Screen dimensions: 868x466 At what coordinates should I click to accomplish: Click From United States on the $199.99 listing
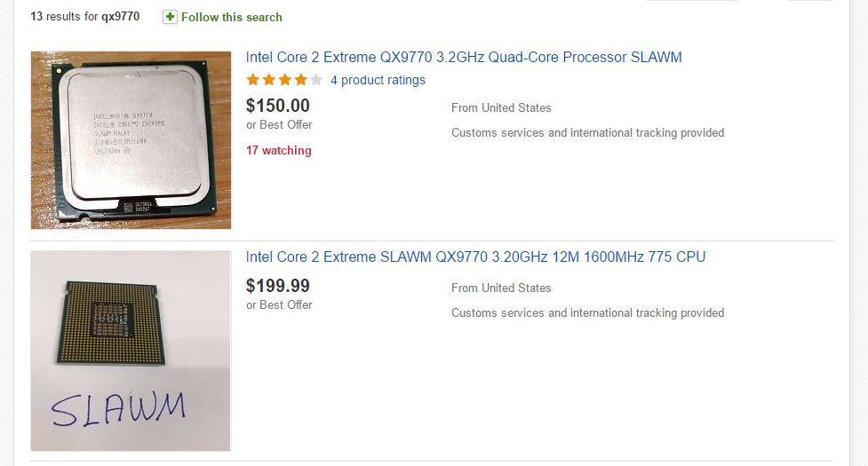click(x=501, y=288)
